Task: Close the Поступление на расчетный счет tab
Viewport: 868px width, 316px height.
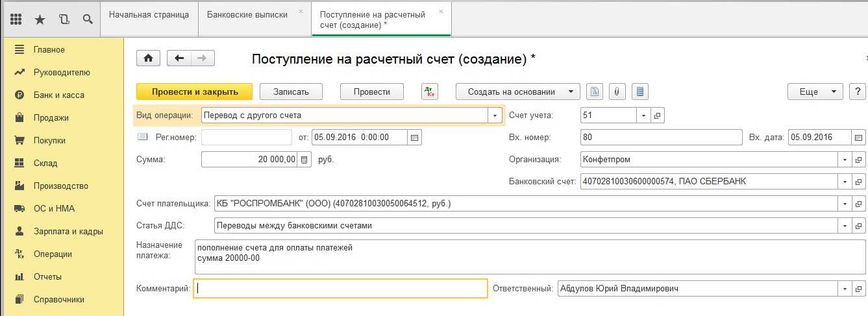Action: pyautogui.click(x=441, y=12)
